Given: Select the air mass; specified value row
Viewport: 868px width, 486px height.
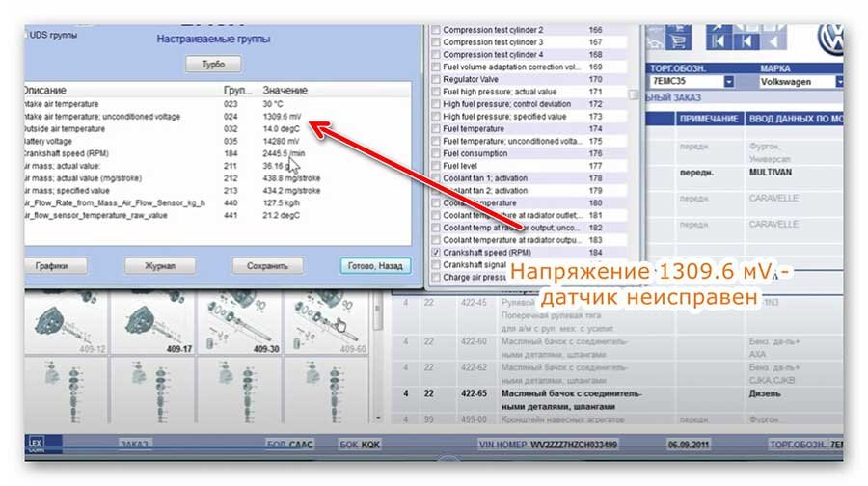Looking at the screenshot, I should 218,190.
